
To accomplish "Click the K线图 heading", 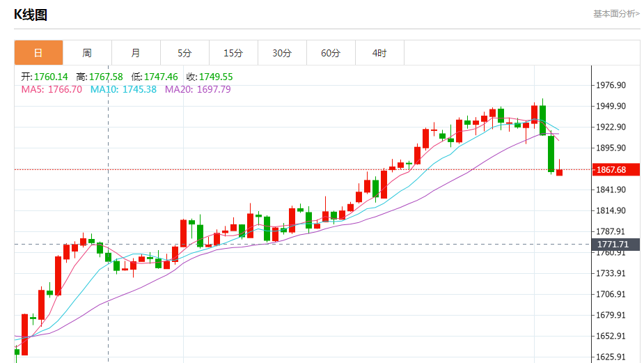I will pos(31,15).
